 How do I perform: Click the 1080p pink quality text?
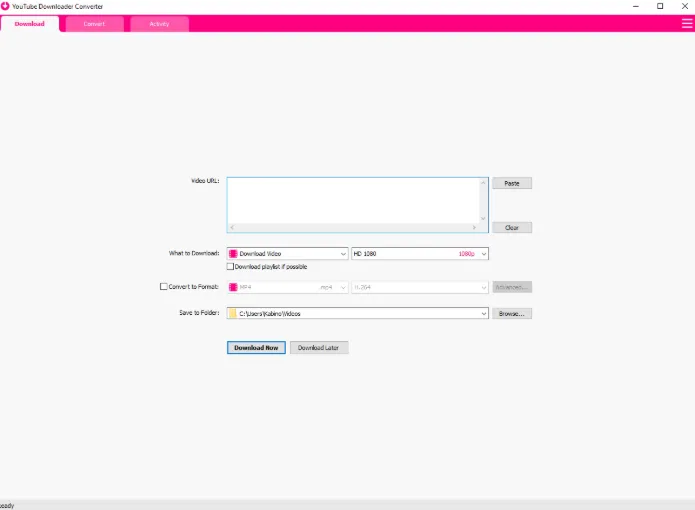(x=466, y=253)
